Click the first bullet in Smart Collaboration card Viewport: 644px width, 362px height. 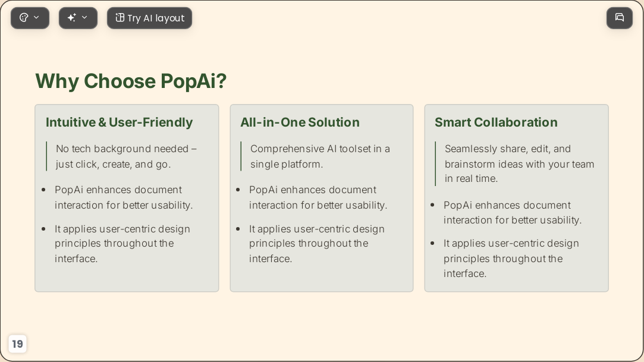click(512, 213)
